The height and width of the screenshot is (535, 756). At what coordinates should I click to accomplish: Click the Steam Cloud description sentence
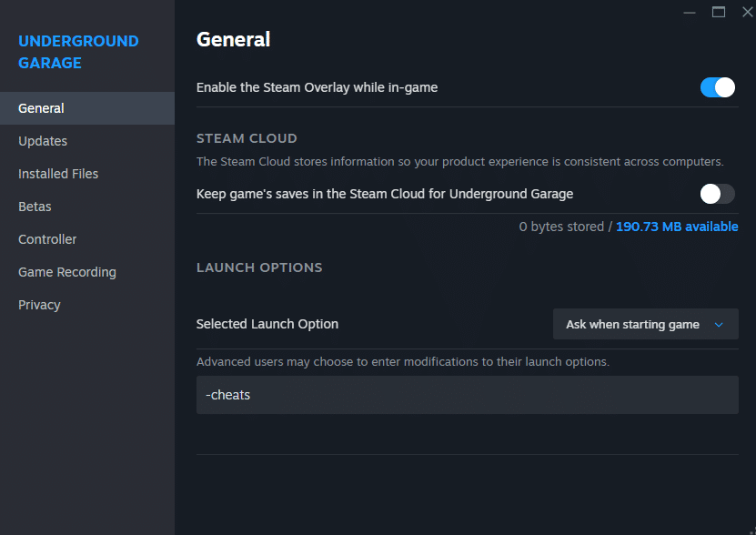[460, 162]
